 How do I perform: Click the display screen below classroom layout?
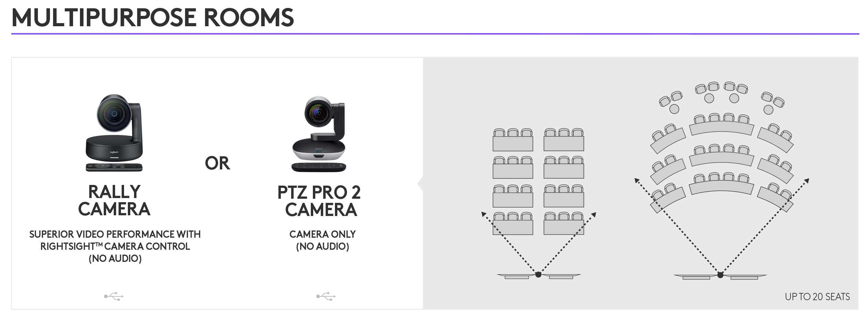pyautogui.click(x=539, y=276)
